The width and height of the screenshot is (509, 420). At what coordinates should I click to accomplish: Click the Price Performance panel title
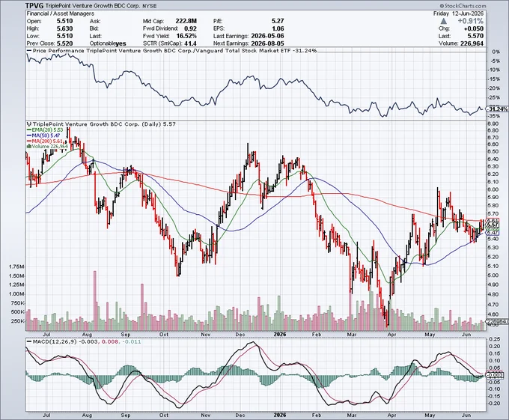coord(174,51)
